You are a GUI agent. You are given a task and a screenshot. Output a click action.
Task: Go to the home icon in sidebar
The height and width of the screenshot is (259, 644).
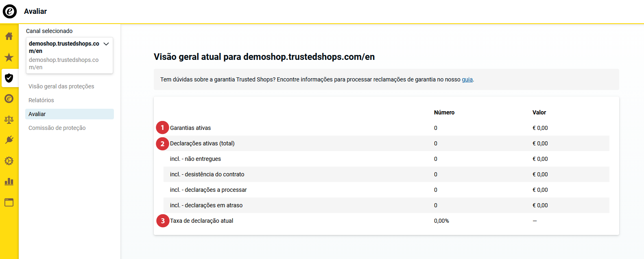9,36
